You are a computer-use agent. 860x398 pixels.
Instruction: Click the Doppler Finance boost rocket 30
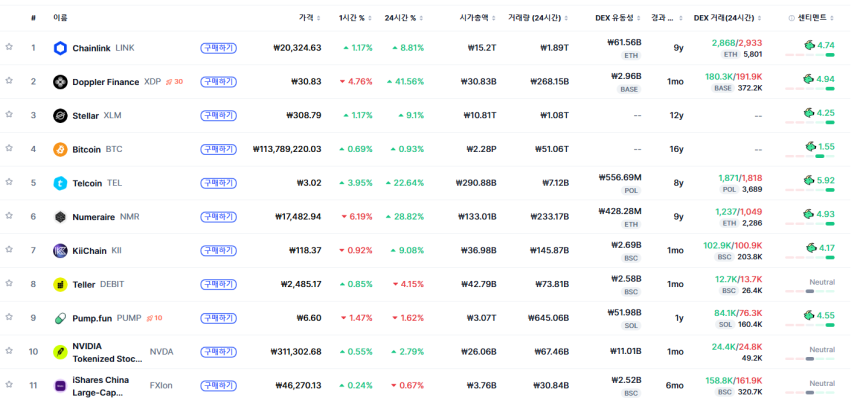[174, 82]
